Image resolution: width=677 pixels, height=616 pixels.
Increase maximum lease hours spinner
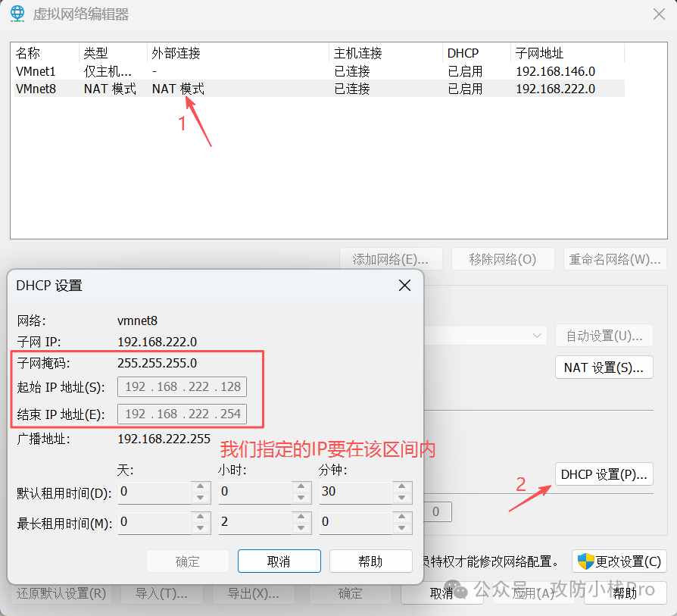301,517
